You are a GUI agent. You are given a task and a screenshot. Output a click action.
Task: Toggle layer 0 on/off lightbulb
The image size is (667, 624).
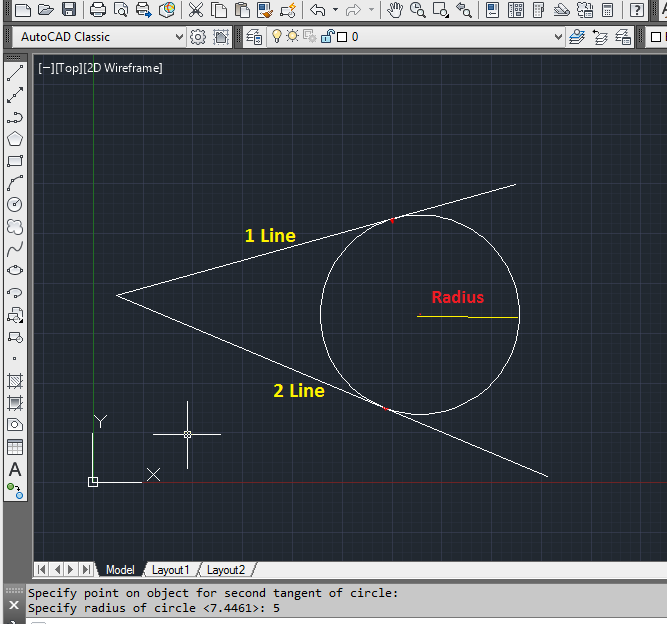pos(276,37)
